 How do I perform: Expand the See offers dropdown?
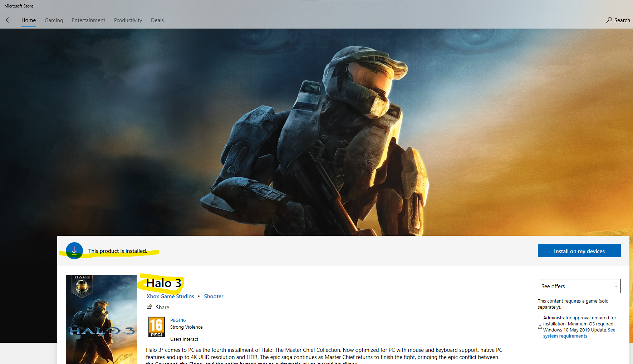click(x=579, y=286)
